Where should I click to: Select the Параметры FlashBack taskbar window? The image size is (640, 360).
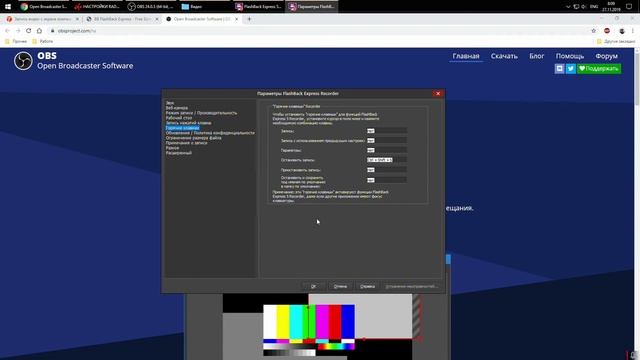pos(312,7)
